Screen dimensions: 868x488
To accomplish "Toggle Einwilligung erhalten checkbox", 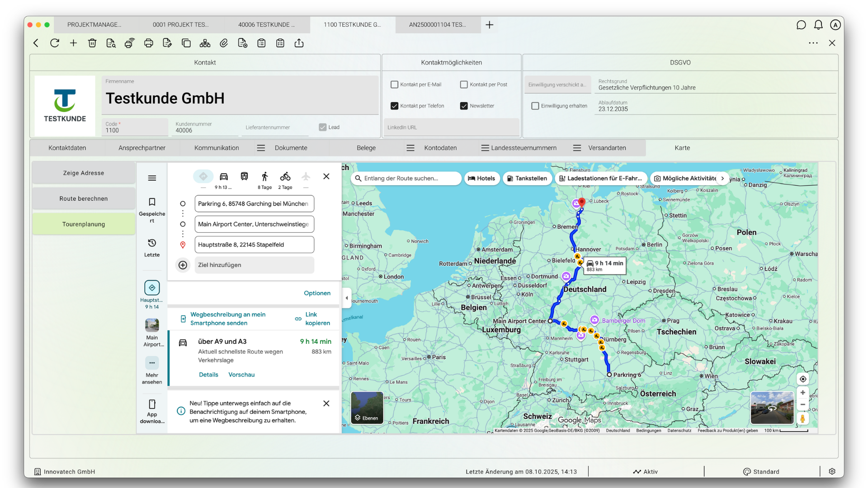I will coord(535,106).
